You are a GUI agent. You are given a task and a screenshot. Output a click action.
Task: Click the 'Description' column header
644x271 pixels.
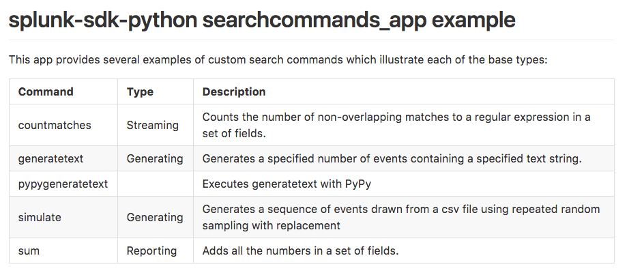(234, 91)
